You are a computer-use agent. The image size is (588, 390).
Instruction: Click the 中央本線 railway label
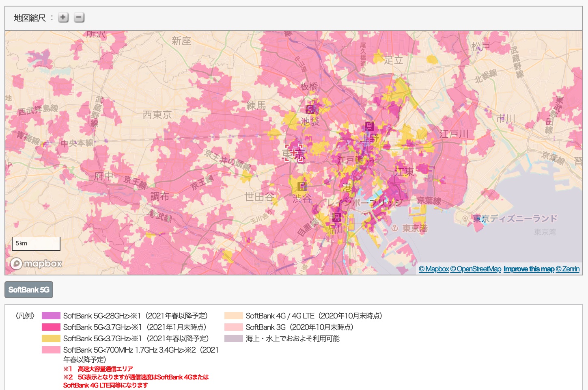pos(77,143)
